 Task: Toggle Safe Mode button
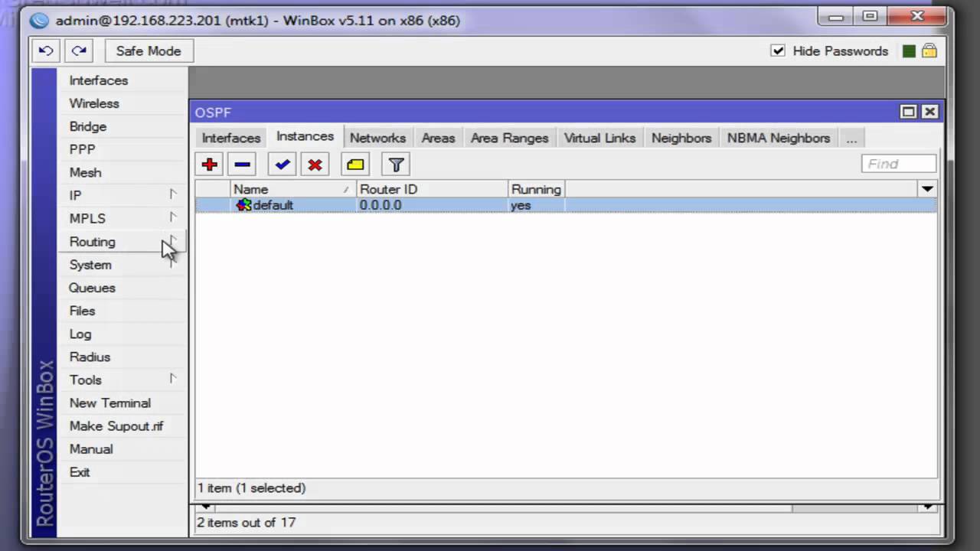tap(149, 51)
